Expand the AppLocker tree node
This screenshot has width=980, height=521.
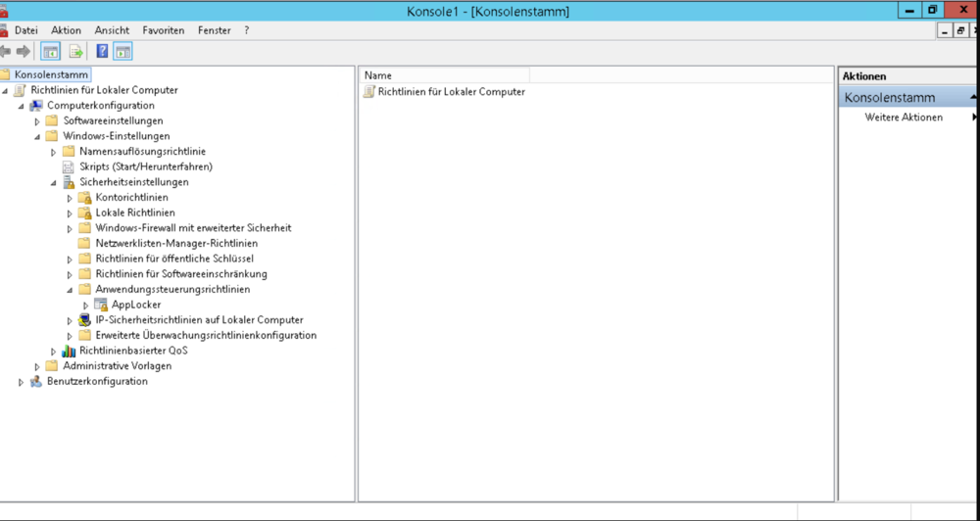tap(86, 306)
